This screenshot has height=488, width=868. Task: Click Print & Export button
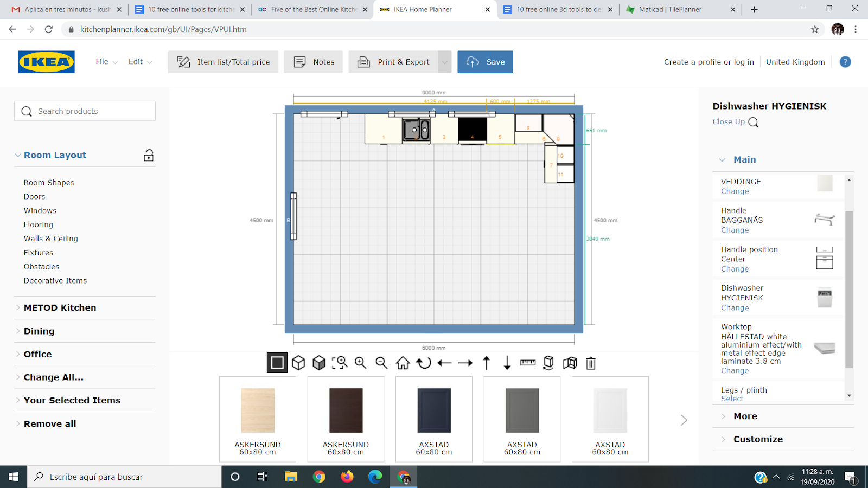(x=393, y=62)
